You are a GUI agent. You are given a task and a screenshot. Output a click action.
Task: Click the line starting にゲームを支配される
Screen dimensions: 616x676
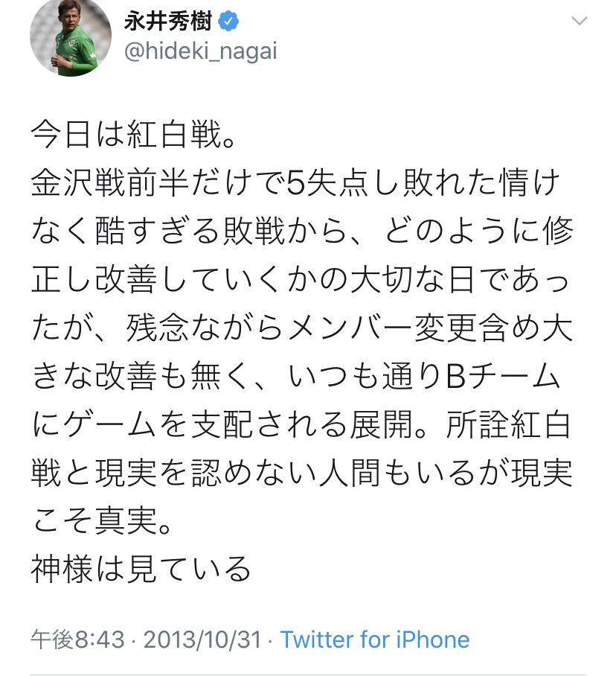pyautogui.click(x=302, y=424)
